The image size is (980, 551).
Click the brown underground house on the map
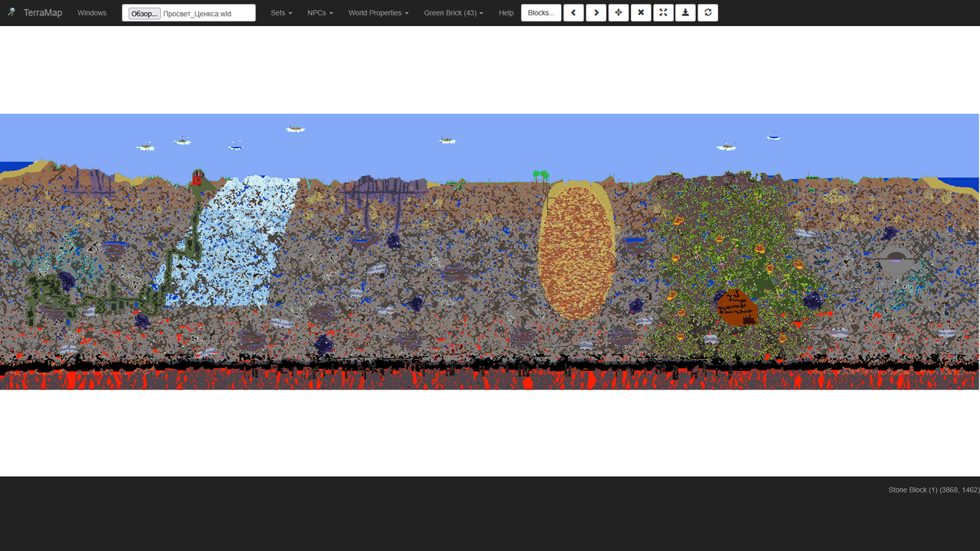pos(737,308)
